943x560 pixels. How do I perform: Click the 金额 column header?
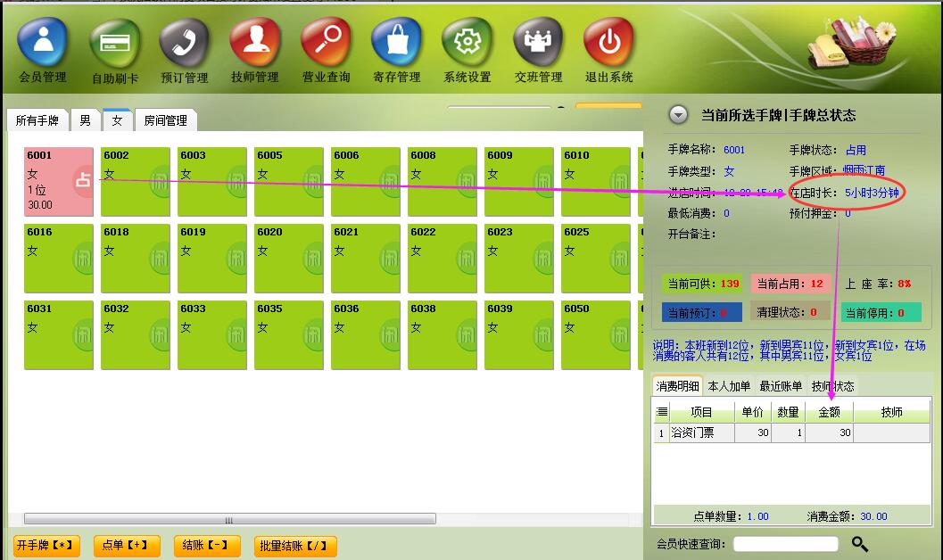[x=830, y=412]
